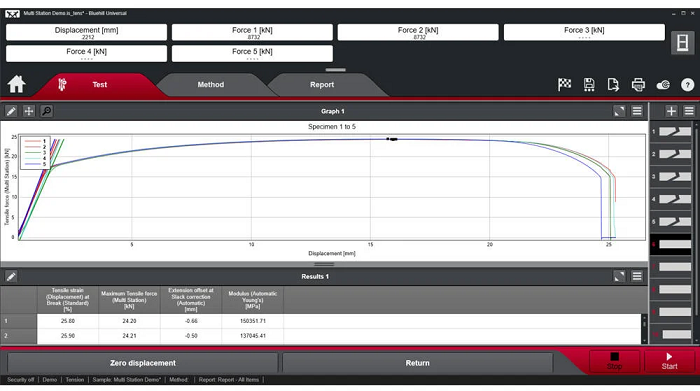The width and height of the screenshot is (700, 391).
Task: Click the Specimen 1 to 5 graph title
Action: 332,127
